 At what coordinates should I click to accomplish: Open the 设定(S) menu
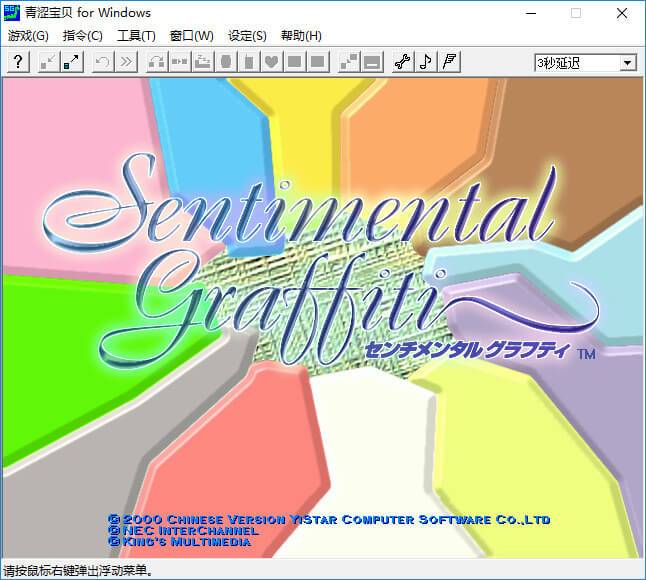247,36
